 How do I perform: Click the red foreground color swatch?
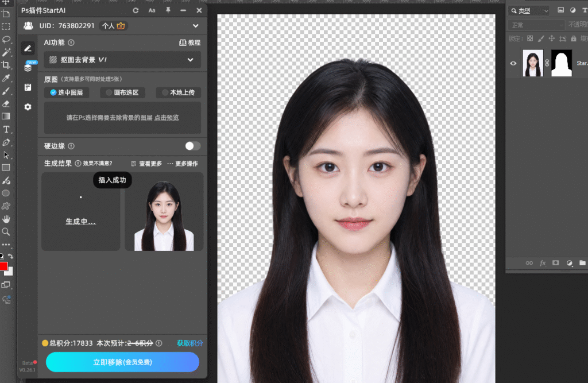coord(3,266)
